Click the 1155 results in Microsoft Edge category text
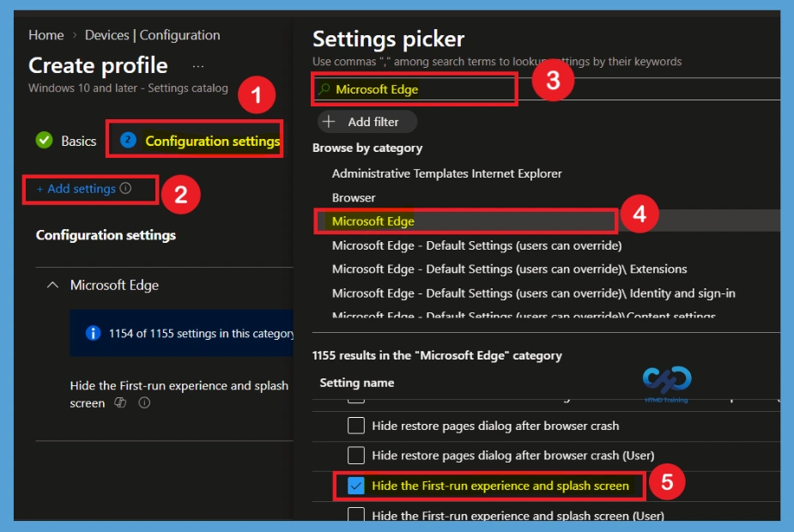Screen dimensions: 794x532 (x=437, y=355)
